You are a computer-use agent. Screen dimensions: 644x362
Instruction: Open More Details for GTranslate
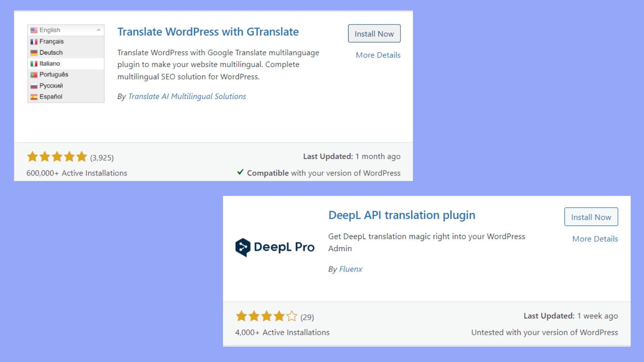(378, 55)
